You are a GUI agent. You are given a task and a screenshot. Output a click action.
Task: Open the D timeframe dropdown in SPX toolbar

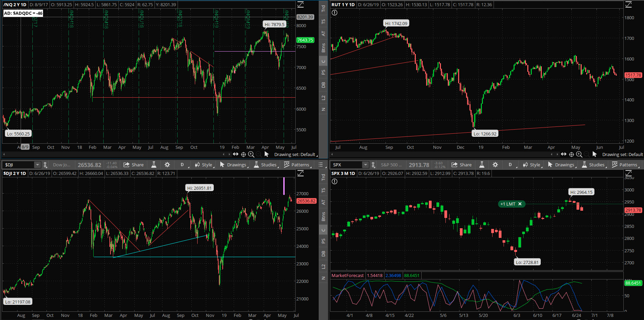(x=511, y=165)
